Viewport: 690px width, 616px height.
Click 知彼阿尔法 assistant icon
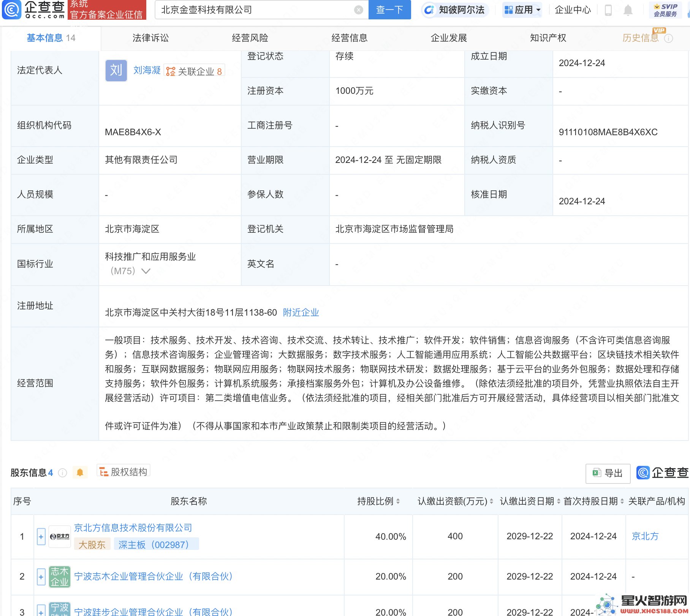coord(429,10)
